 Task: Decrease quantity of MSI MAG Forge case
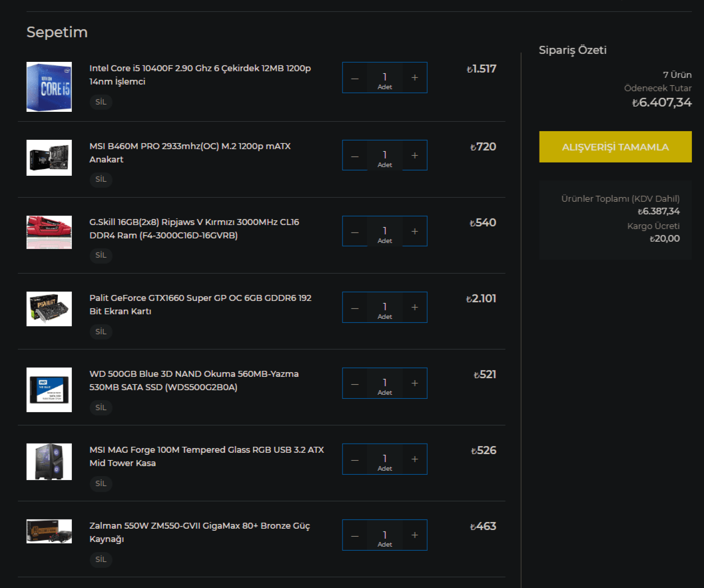coord(355,459)
